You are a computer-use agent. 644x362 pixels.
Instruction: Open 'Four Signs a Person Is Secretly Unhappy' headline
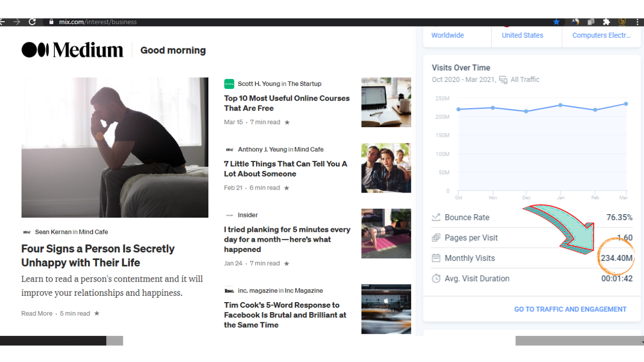98,255
